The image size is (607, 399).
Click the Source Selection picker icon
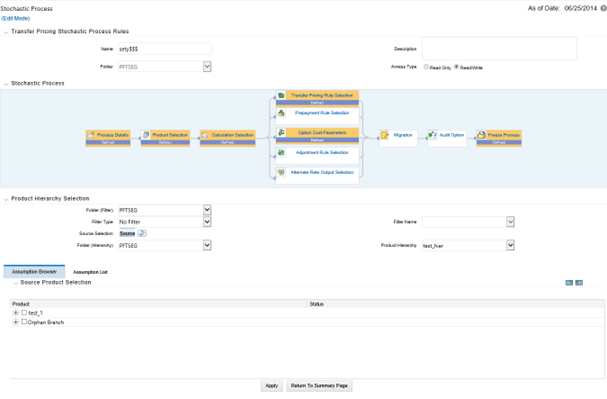142,233
